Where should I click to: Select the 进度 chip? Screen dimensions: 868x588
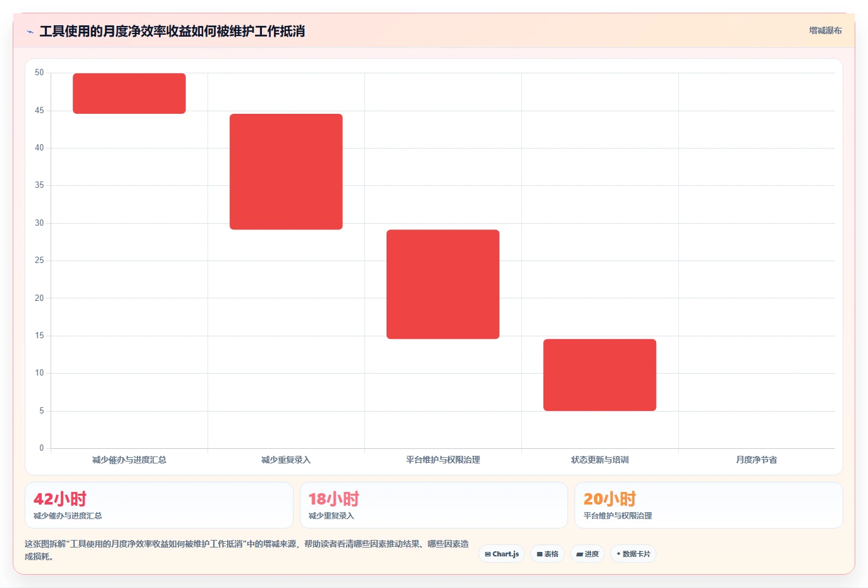[x=587, y=554]
